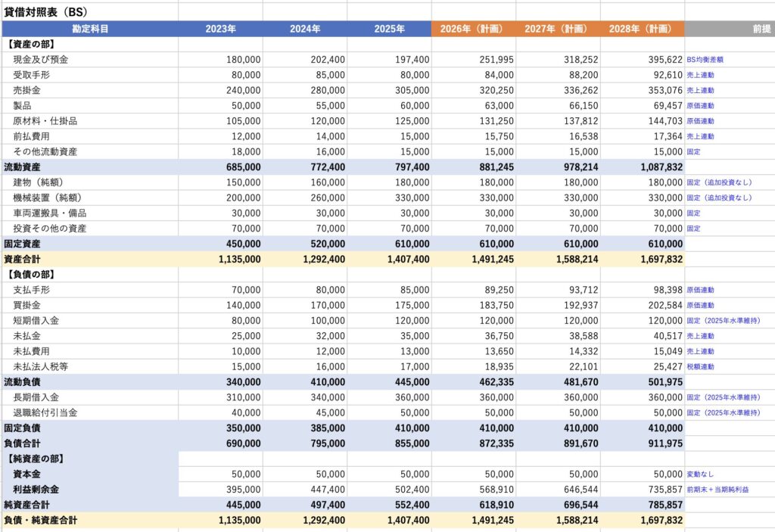Click the 2028年（計画）column header
Screen dimensions: 775x532
pos(642,29)
